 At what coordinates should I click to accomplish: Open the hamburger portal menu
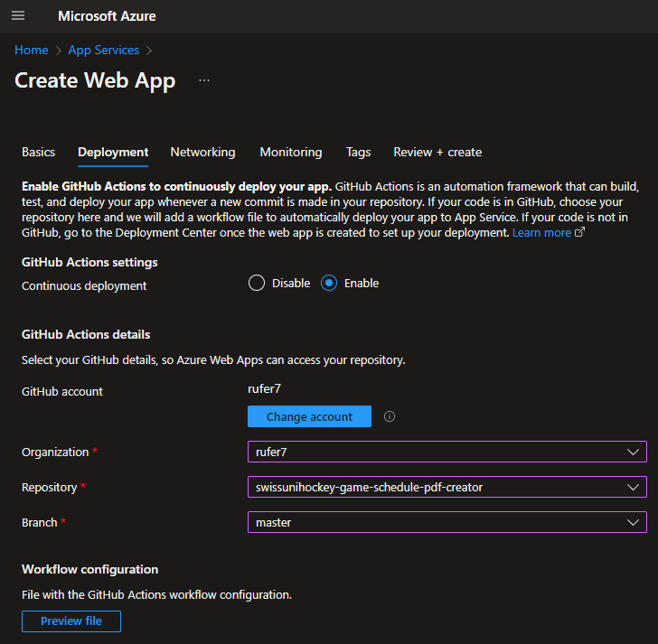tap(18, 16)
